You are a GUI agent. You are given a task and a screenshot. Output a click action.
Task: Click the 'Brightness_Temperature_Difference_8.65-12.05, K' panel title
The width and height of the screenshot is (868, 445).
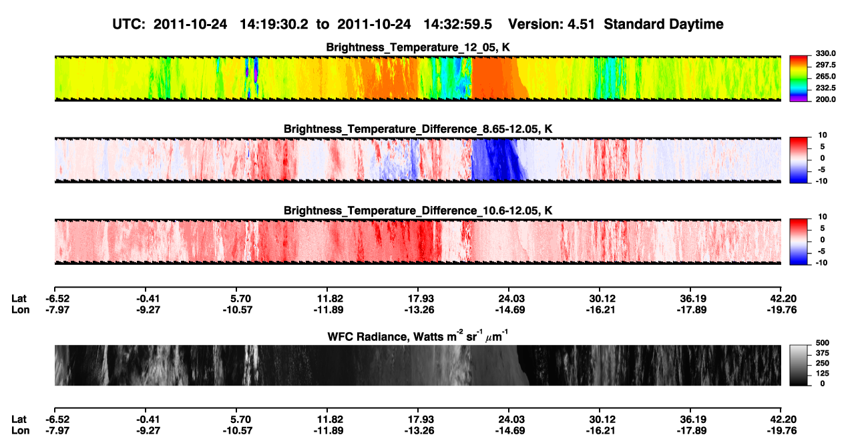[418, 129]
